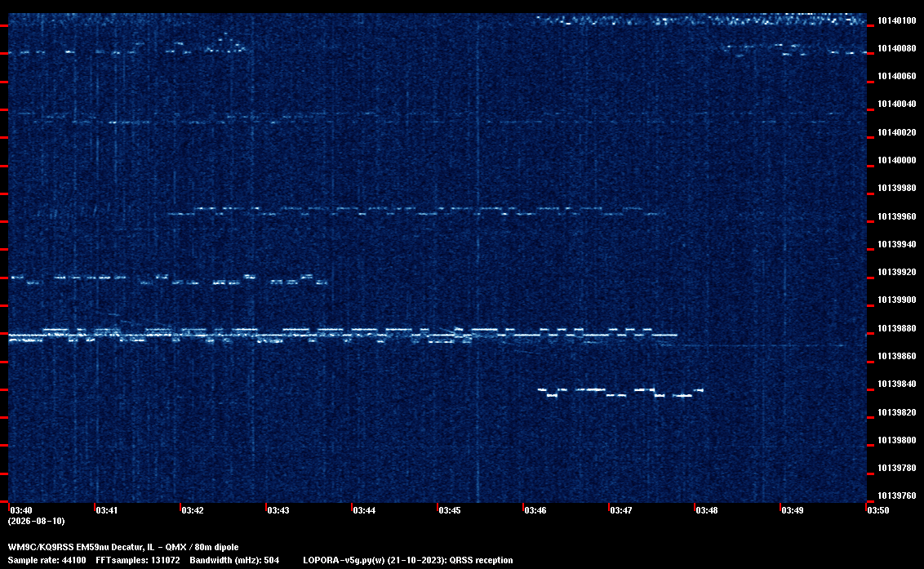
Task: Click frequency label 10139920
Action: [897, 272]
